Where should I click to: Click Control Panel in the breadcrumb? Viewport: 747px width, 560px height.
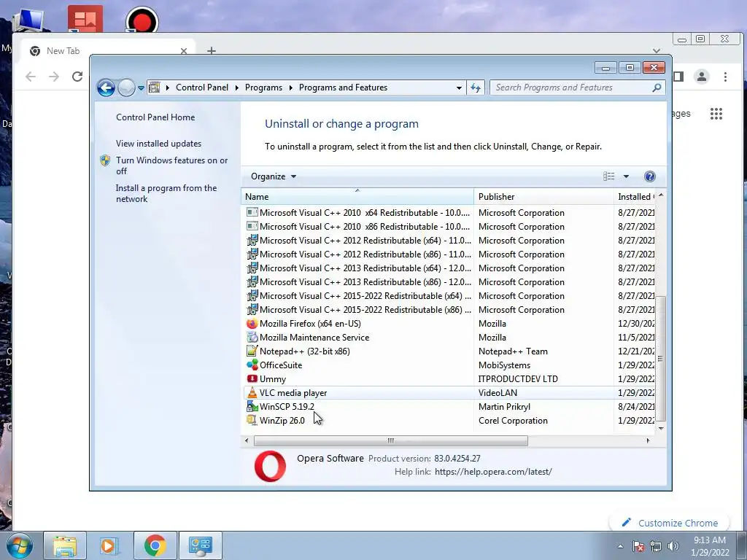[x=202, y=87]
